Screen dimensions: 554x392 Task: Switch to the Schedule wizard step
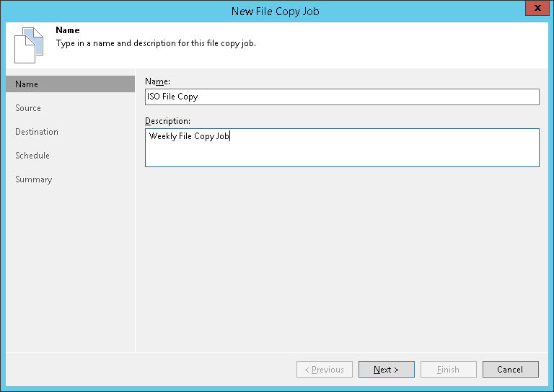(32, 156)
